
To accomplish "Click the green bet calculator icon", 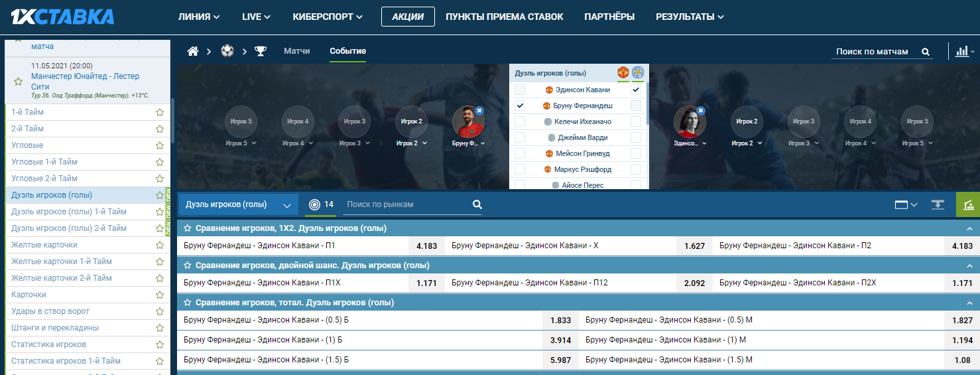I will 967,205.
